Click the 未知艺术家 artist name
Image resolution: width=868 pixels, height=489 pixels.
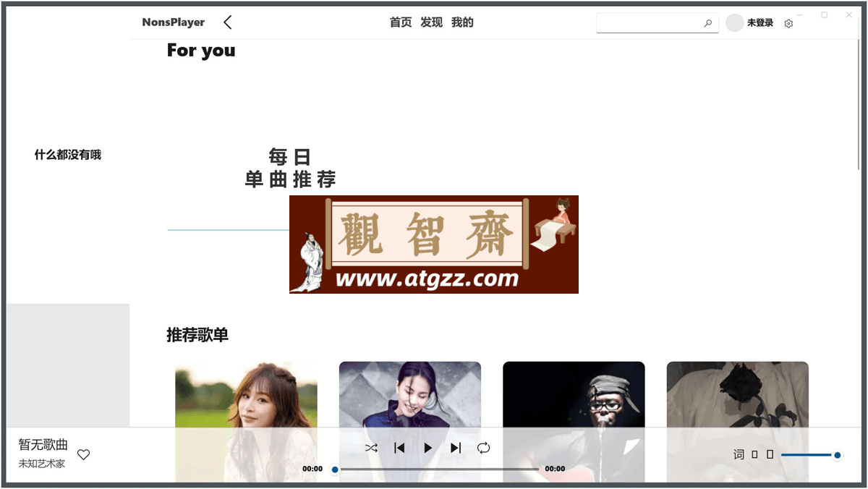42,464
